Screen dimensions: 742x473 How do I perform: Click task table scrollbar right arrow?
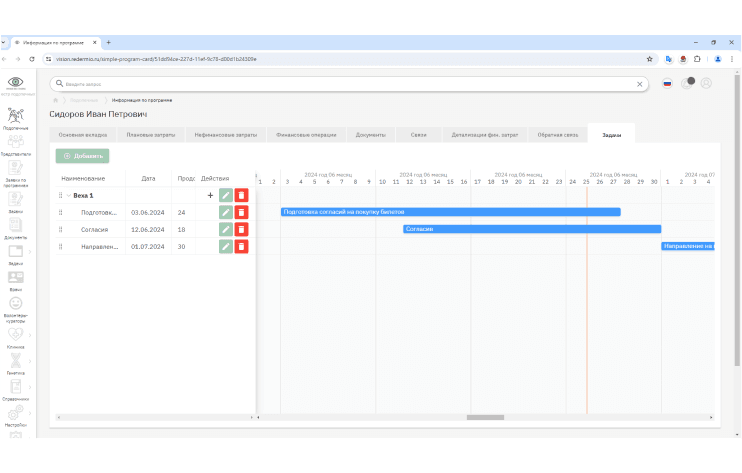point(252,417)
